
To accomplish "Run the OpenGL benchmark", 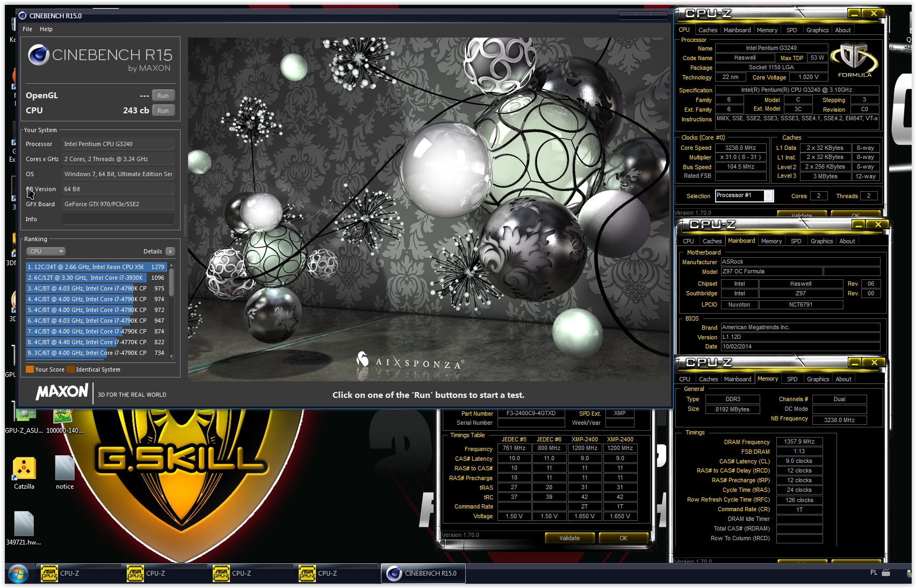I will 163,96.
